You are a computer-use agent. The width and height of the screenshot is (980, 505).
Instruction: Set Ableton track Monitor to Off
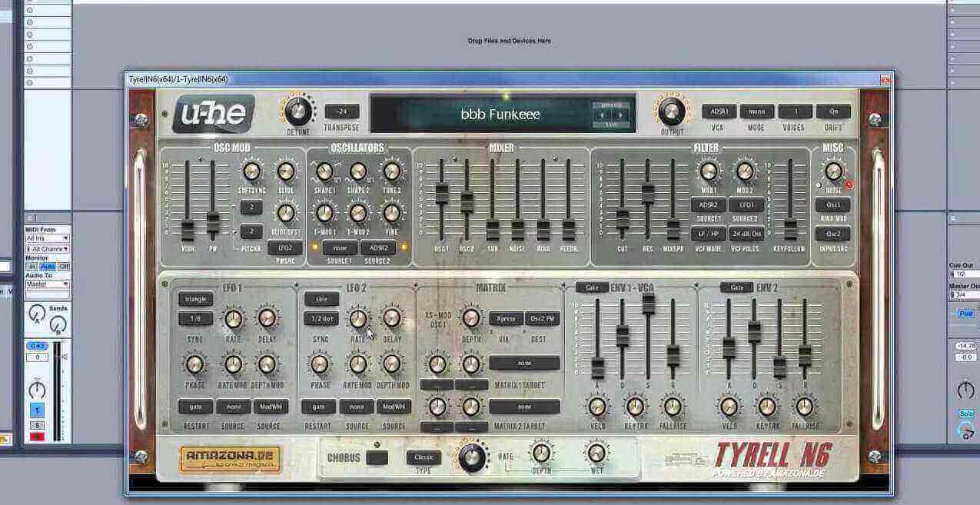coord(64,266)
